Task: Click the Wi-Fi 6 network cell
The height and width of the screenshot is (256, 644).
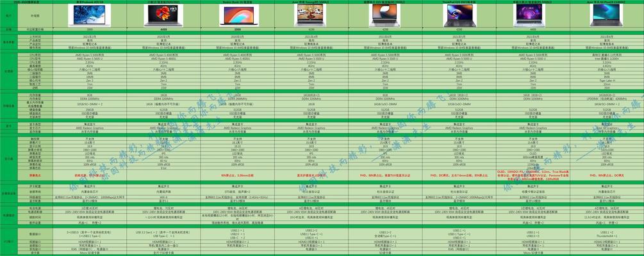Action: click(x=163, y=197)
